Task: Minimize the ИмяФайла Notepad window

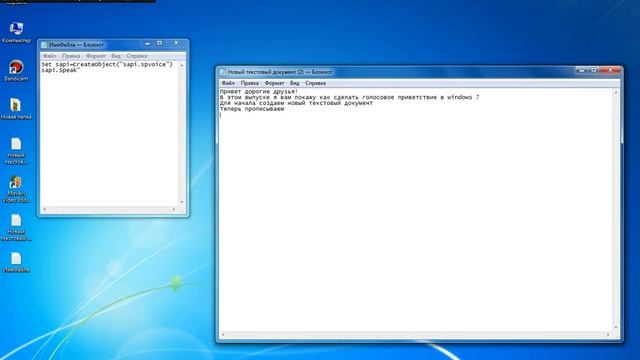Action: [147, 43]
